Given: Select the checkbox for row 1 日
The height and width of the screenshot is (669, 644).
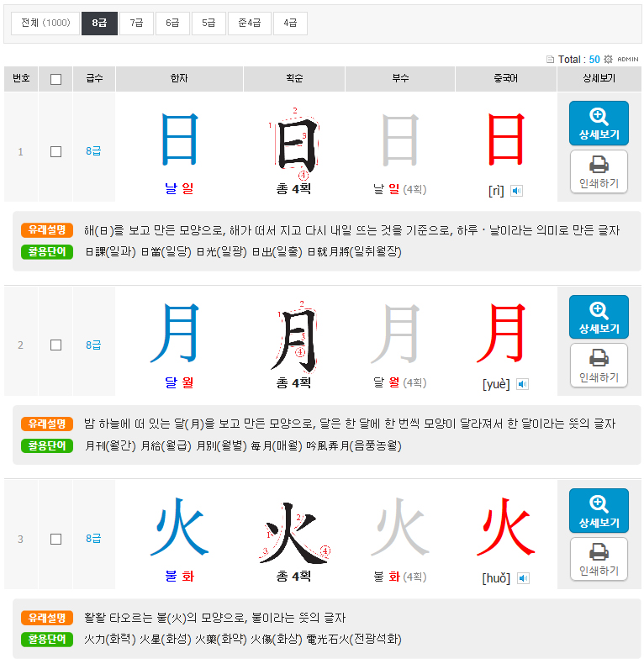Looking at the screenshot, I should pyautogui.click(x=55, y=152).
